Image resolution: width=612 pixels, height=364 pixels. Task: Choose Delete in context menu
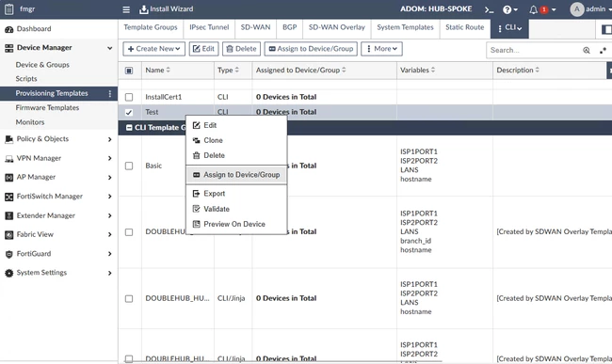(236, 156)
